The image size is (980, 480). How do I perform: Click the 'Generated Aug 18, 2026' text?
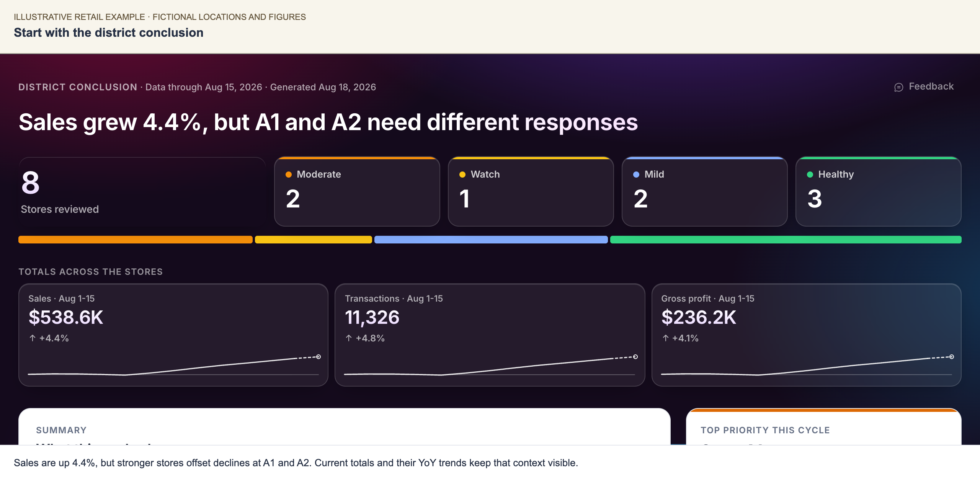(323, 87)
